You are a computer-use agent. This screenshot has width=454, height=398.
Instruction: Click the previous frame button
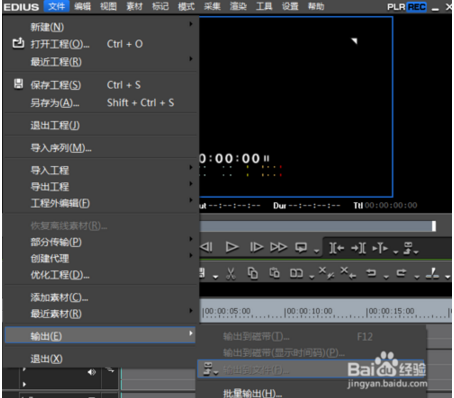coord(206,247)
